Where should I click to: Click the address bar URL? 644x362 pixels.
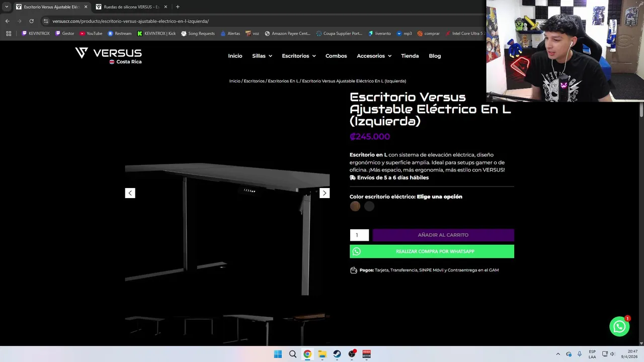tap(130, 21)
